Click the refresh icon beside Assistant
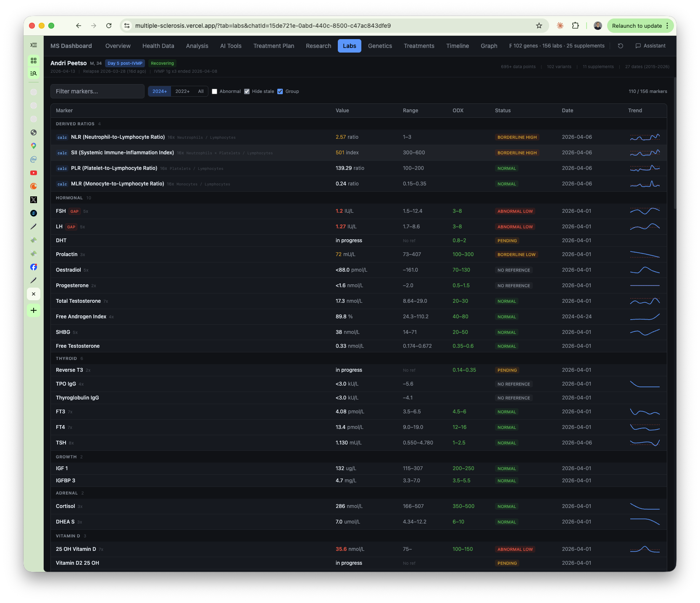This screenshot has width=700, height=603. click(620, 46)
